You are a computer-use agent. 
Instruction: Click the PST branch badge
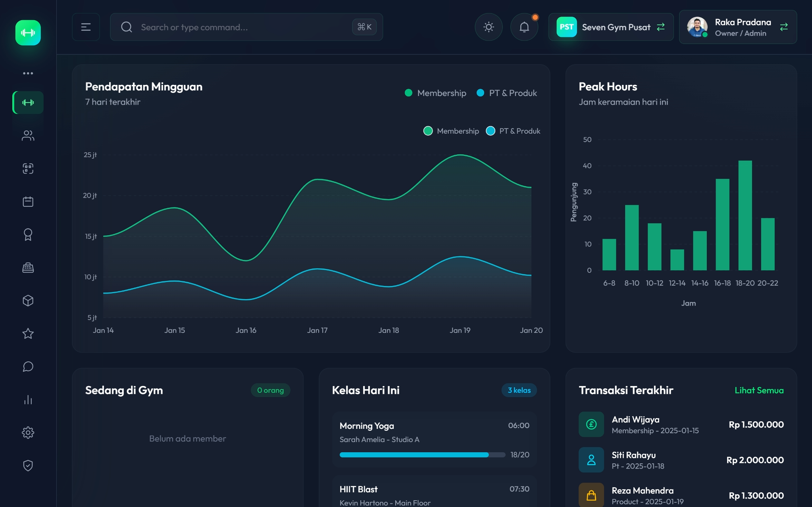566,27
